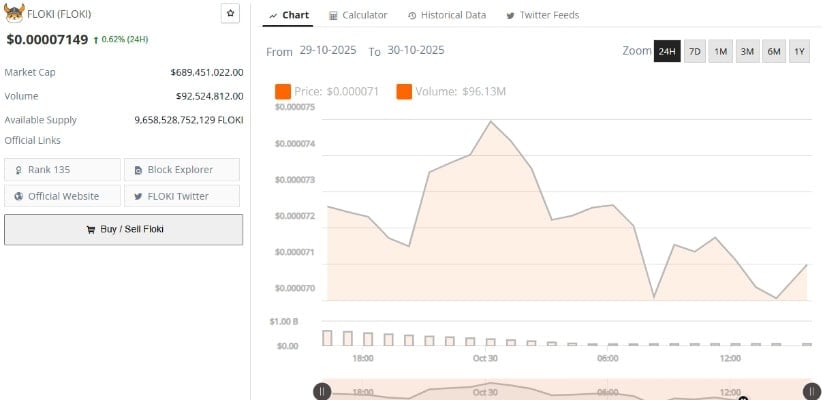Toggle the Volume series legend swatch
The image size is (825, 400).
[x=404, y=92]
